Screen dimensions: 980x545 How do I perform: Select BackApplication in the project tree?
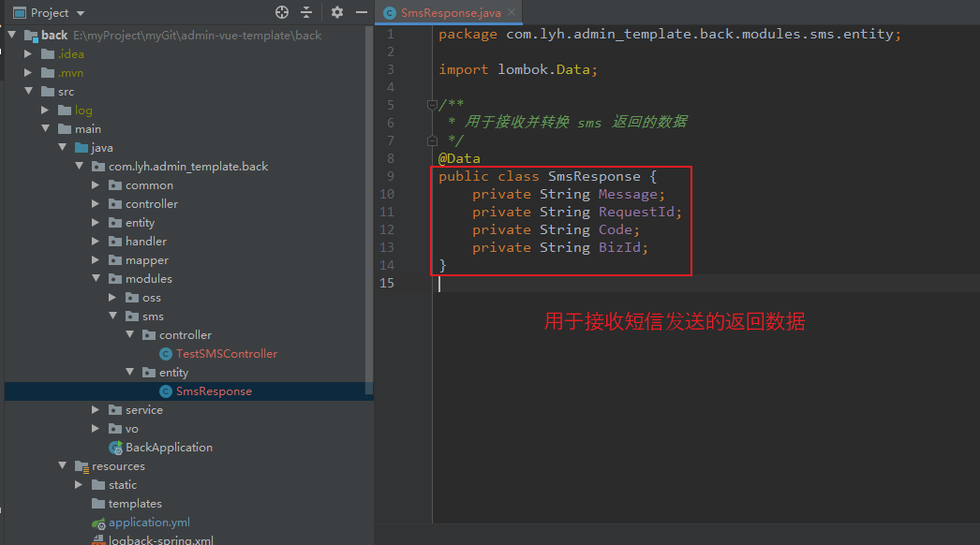tap(169, 448)
